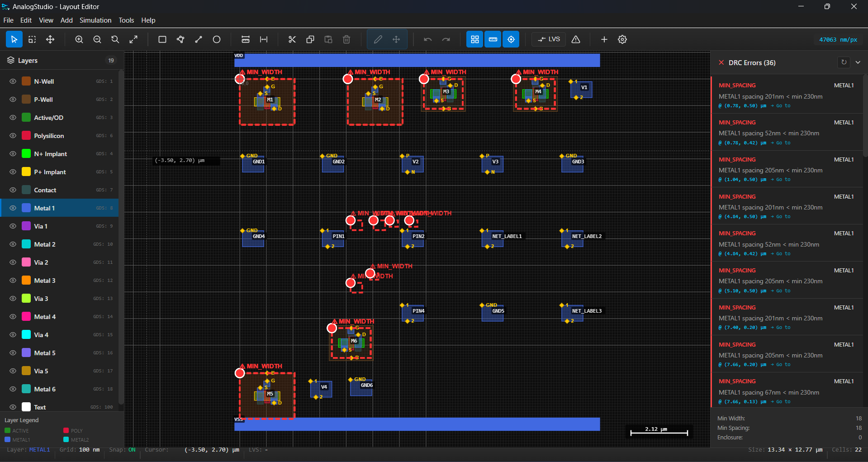Image resolution: width=868 pixels, height=462 pixels.
Task: Delete with the trash icon
Action: (x=346, y=39)
